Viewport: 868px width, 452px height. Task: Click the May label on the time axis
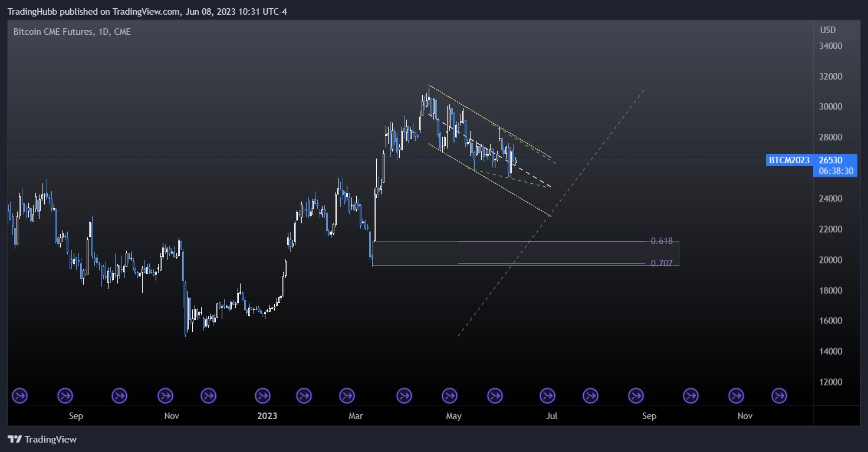pos(453,416)
